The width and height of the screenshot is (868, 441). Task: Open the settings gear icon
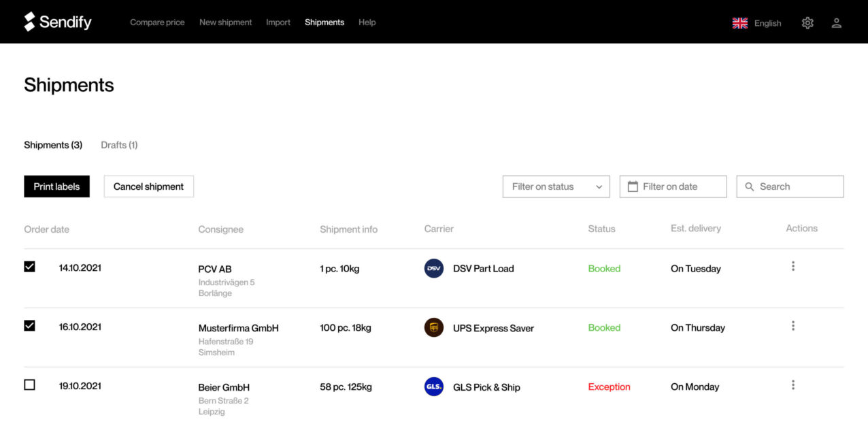(807, 22)
